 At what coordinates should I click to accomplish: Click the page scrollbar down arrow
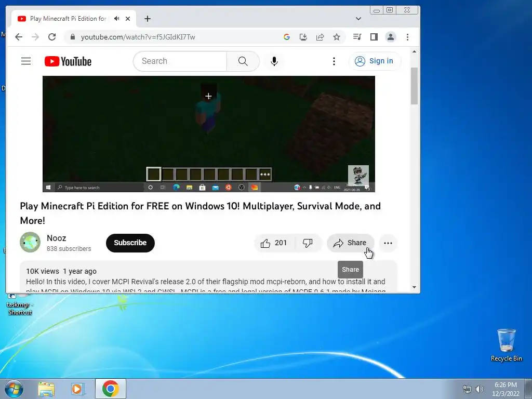coord(414,287)
